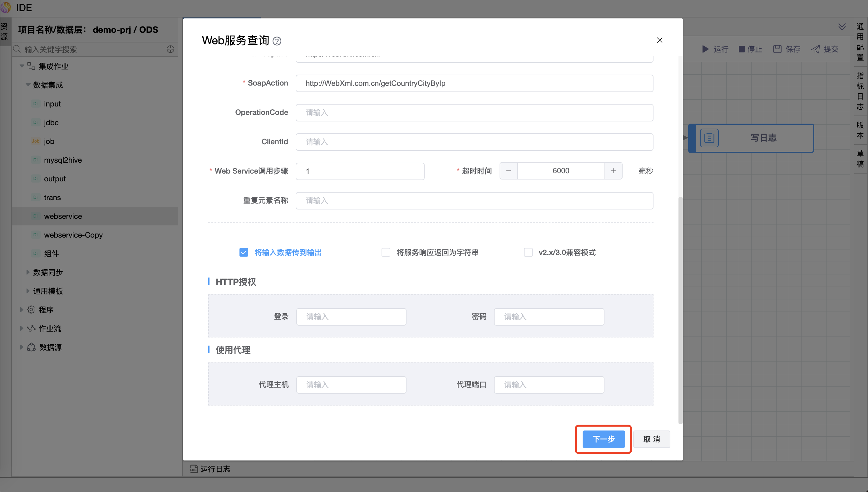The height and width of the screenshot is (492, 868).
Task: Click the OperationCode input field
Action: (x=474, y=112)
